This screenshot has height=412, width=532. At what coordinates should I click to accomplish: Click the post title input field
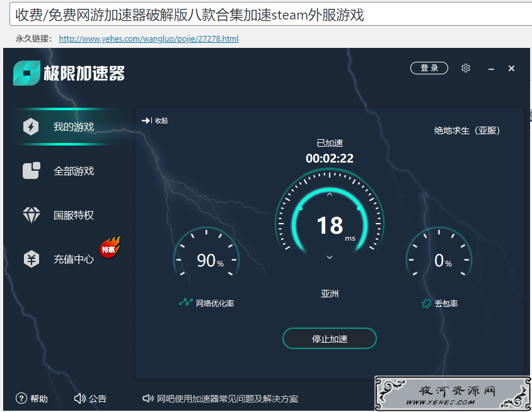click(271, 14)
